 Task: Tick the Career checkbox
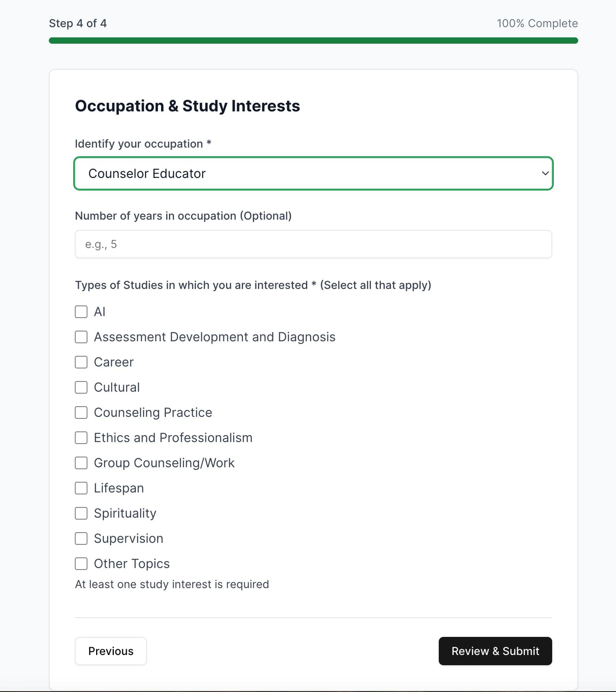pyautogui.click(x=81, y=362)
